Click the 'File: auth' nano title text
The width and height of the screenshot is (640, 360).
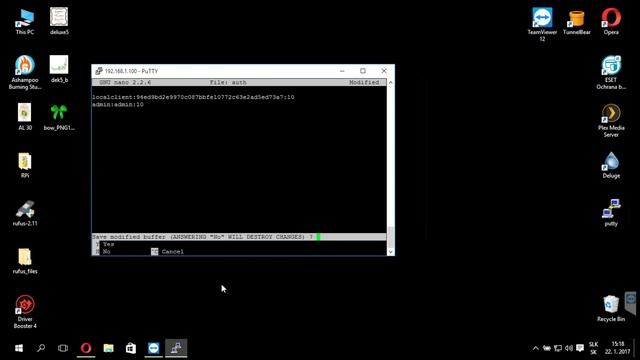click(228, 82)
